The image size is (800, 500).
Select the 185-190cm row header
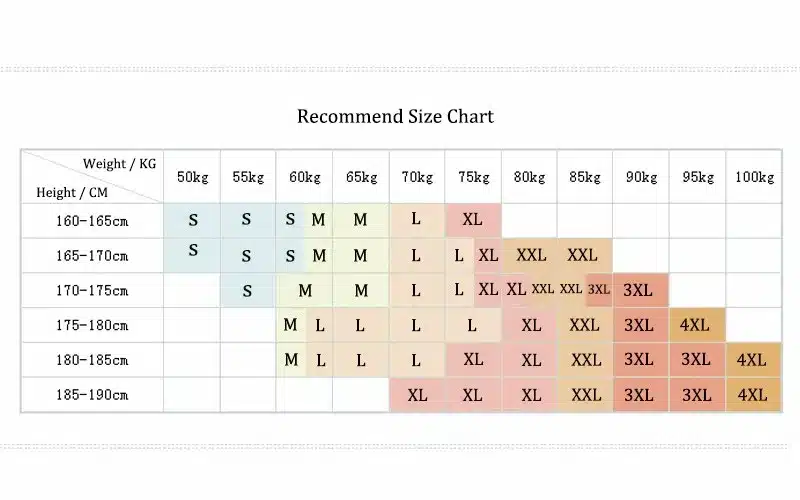click(x=92, y=395)
